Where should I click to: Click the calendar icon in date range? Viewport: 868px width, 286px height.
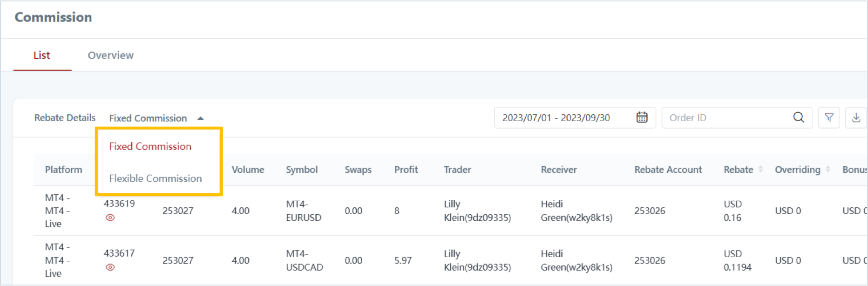pos(642,117)
